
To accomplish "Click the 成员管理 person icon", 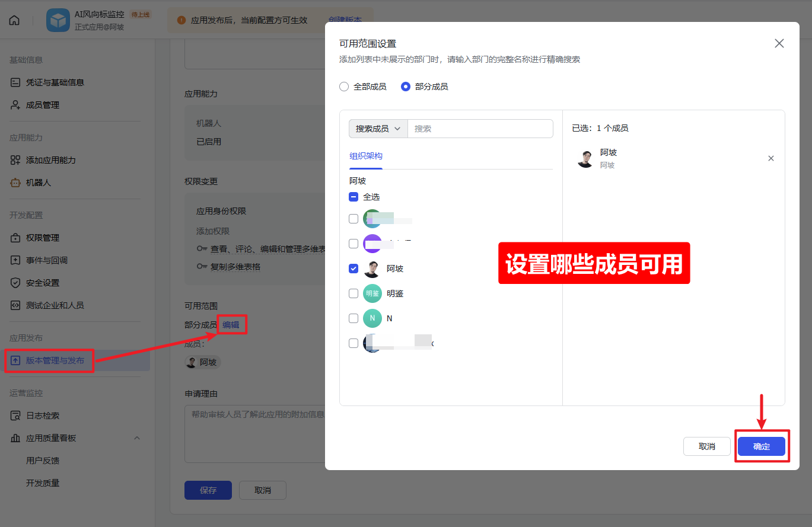I will click(15, 105).
